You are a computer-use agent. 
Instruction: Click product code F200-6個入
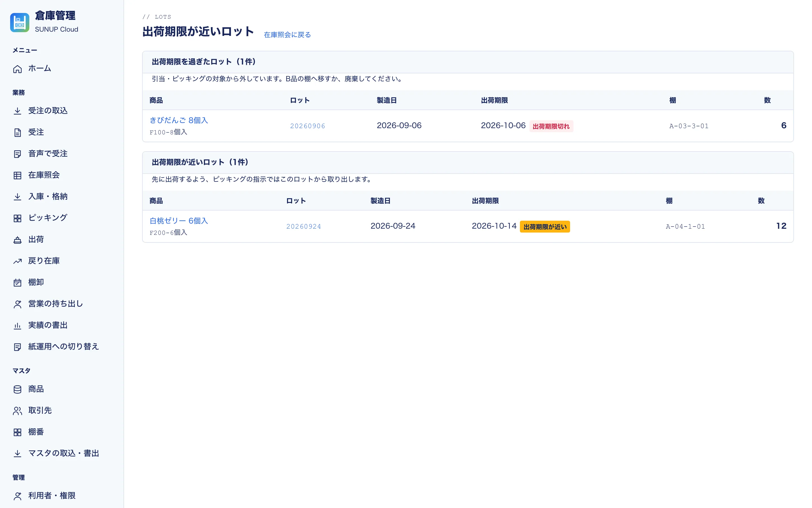(x=168, y=233)
